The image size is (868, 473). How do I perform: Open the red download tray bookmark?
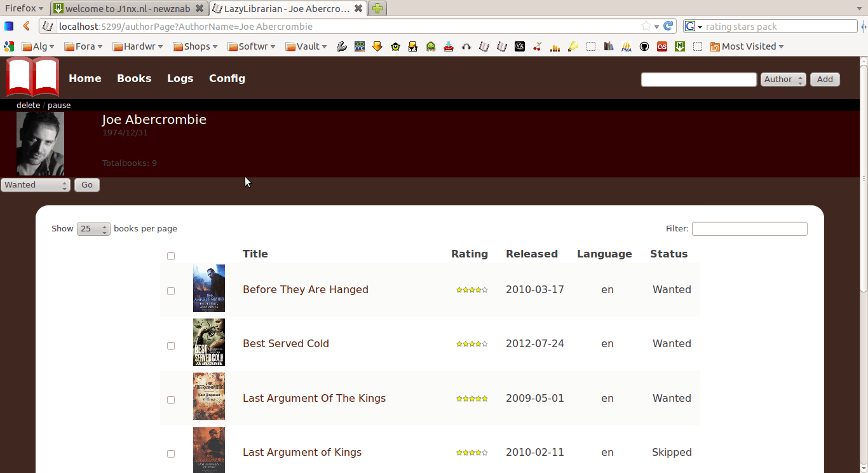tap(449, 46)
